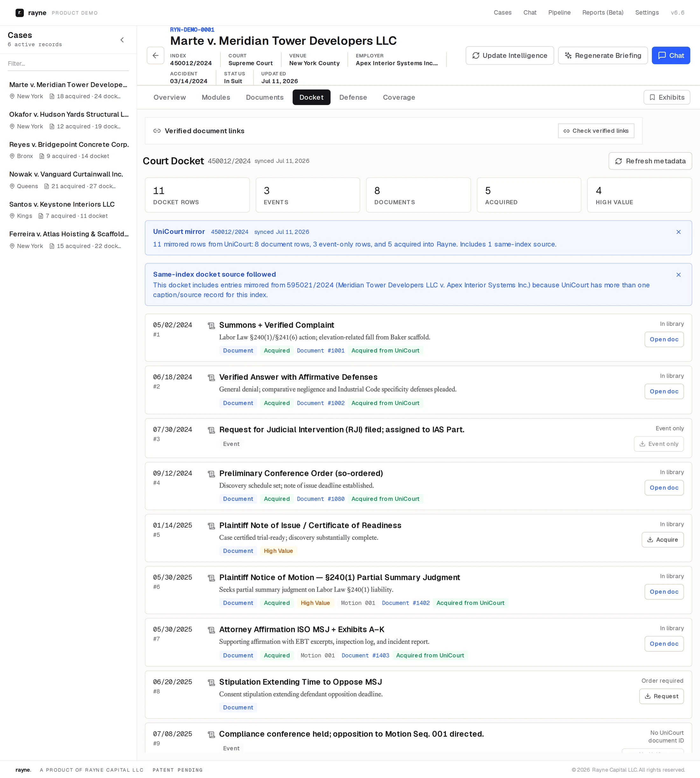Click Regenerate Briefing button
Viewport: 700px width, 778px height.
pos(603,55)
